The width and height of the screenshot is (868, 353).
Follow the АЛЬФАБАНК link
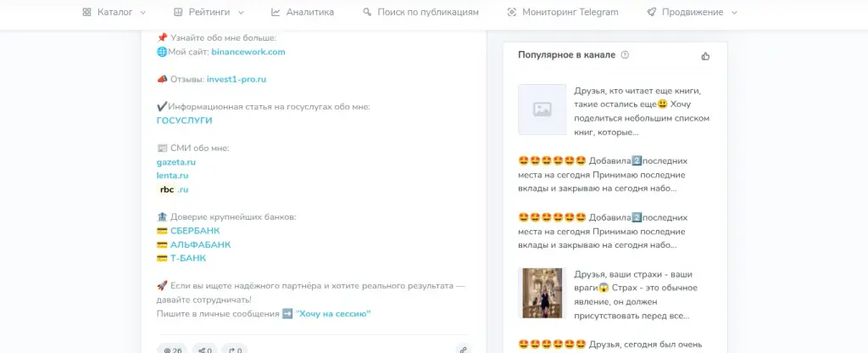pyautogui.click(x=200, y=245)
